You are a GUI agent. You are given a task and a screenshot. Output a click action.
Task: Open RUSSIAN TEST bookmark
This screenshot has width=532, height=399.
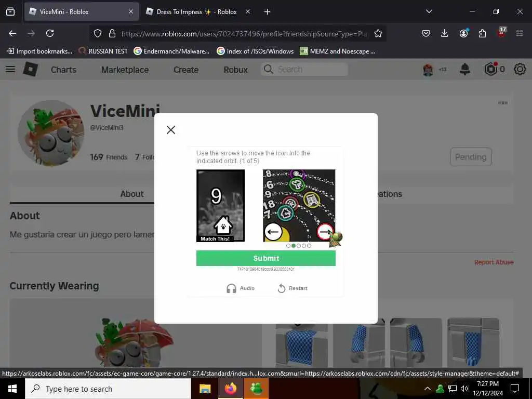[x=103, y=51]
